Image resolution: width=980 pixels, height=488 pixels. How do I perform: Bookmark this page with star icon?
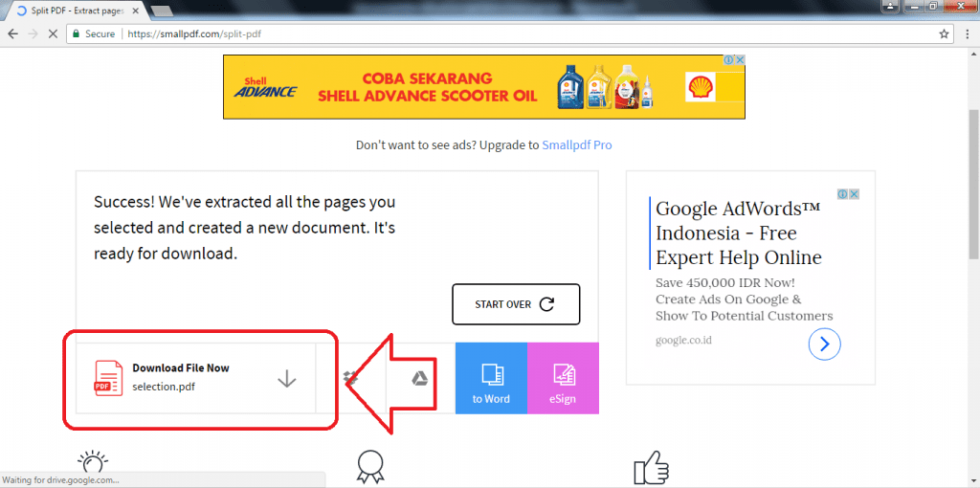pos(944,33)
